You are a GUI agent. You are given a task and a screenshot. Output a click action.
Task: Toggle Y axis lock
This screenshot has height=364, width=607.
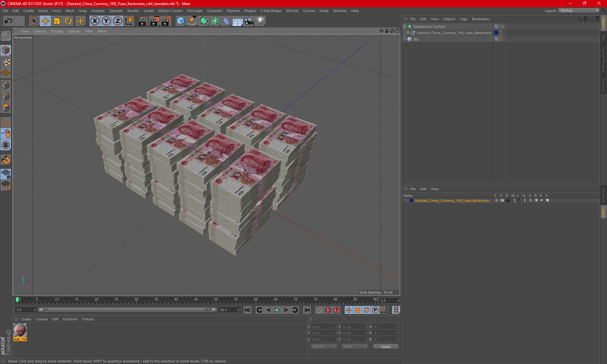click(x=106, y=21)
